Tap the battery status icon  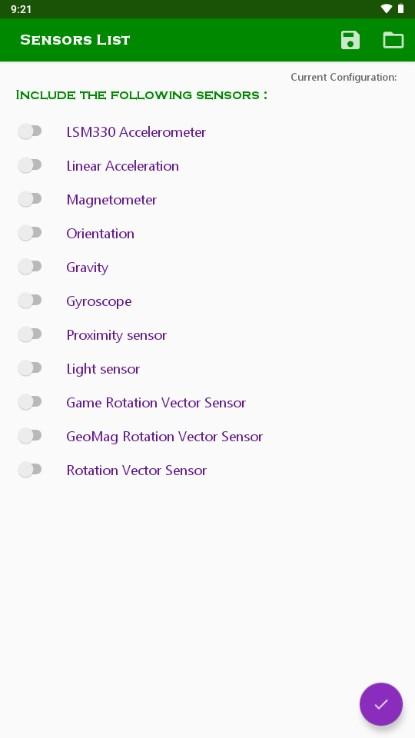[400, 9]
